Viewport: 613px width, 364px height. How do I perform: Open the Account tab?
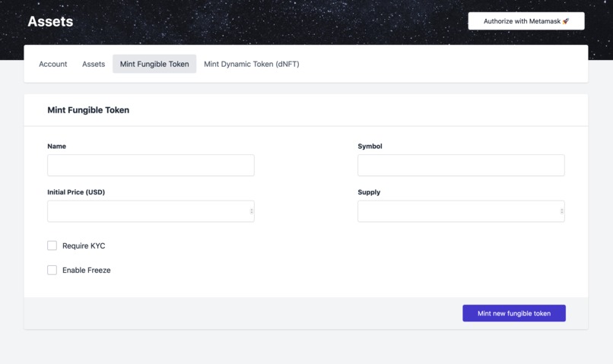pos(52,64)
